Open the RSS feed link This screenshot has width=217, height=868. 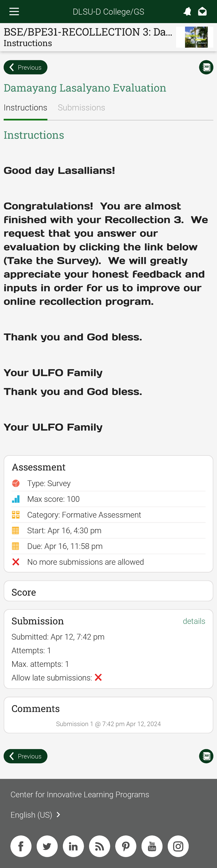(99, 846)
